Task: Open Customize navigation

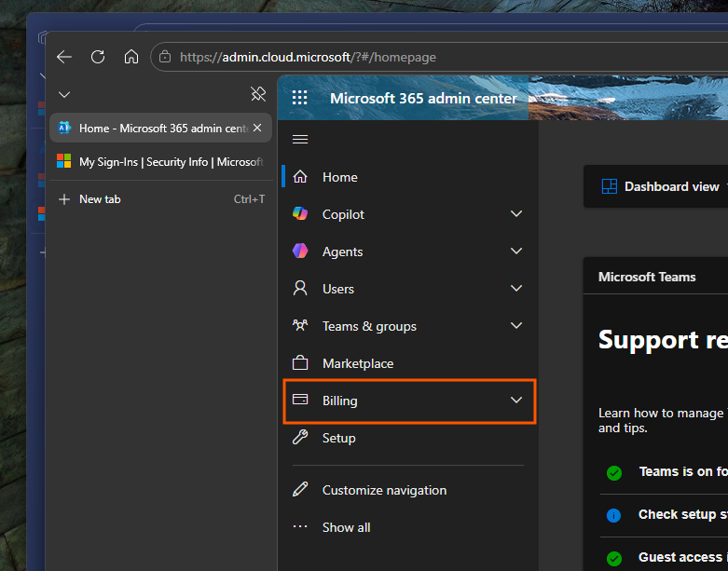Action: (408, 490)
